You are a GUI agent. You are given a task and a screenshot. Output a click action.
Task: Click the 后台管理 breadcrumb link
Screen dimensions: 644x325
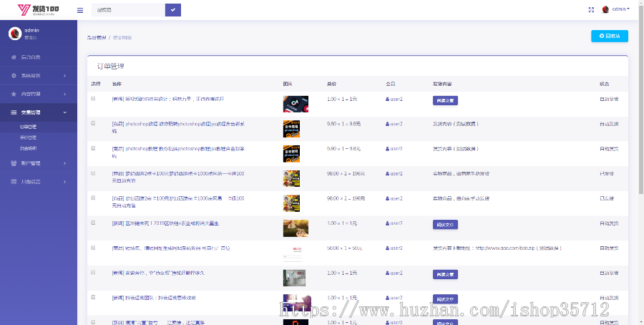pyautogui.click(x=97, y=37)
